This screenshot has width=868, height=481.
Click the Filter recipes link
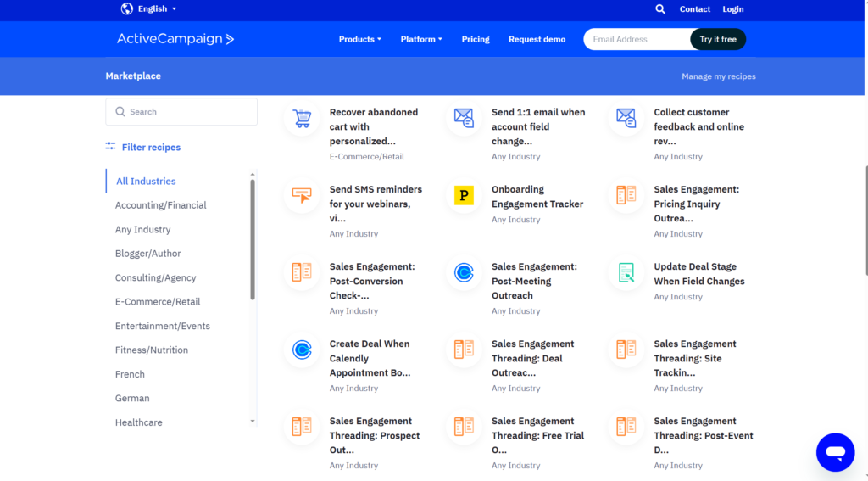click(x=151, y=147)
